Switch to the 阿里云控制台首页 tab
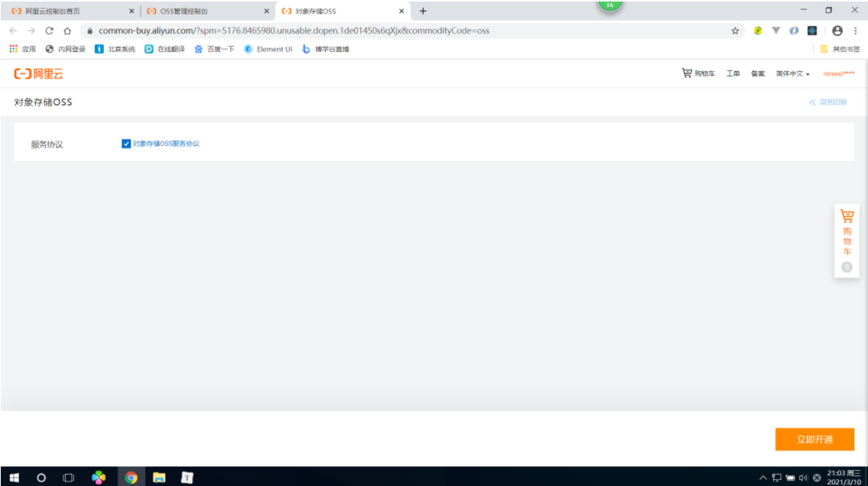This screenshot has width=868, height=486. point(69,11)
